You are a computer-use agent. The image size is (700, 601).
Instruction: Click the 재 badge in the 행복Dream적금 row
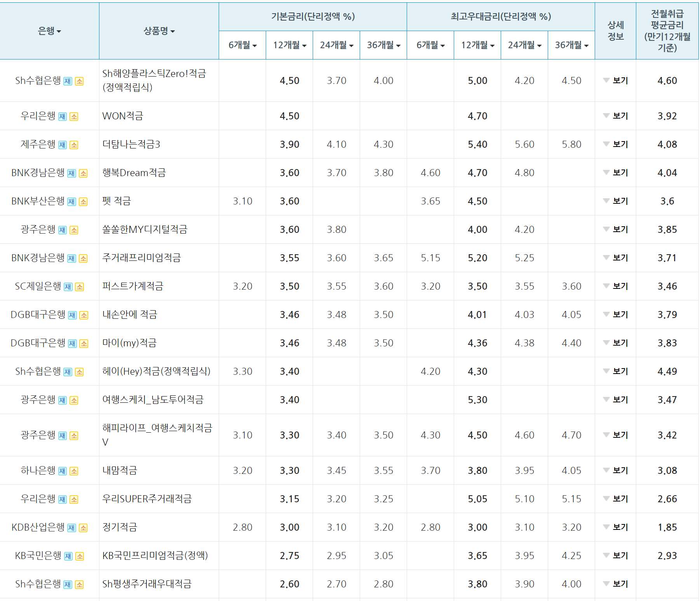pyautogui.click(x=71, y=173)
